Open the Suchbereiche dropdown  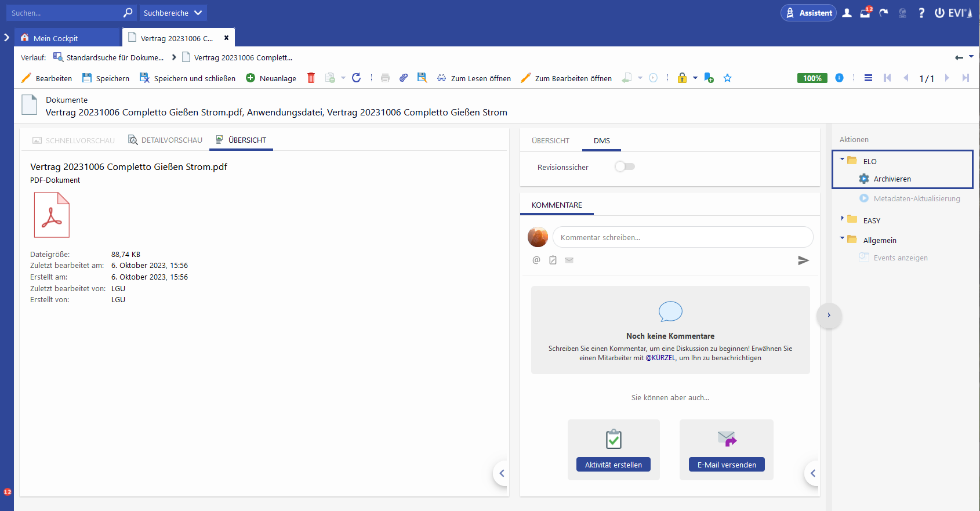[173, 13]
